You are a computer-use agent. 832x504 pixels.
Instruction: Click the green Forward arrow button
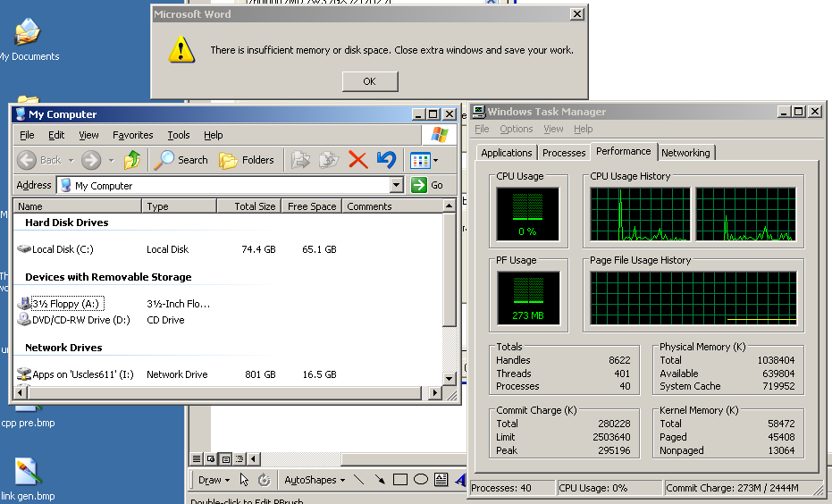pyautogui.click(x=91, y=160)
